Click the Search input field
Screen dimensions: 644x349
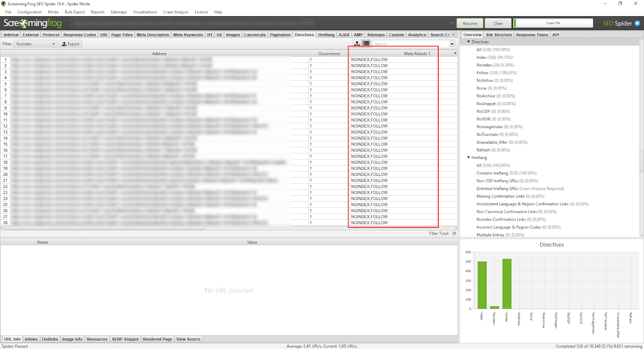[410, 44]
